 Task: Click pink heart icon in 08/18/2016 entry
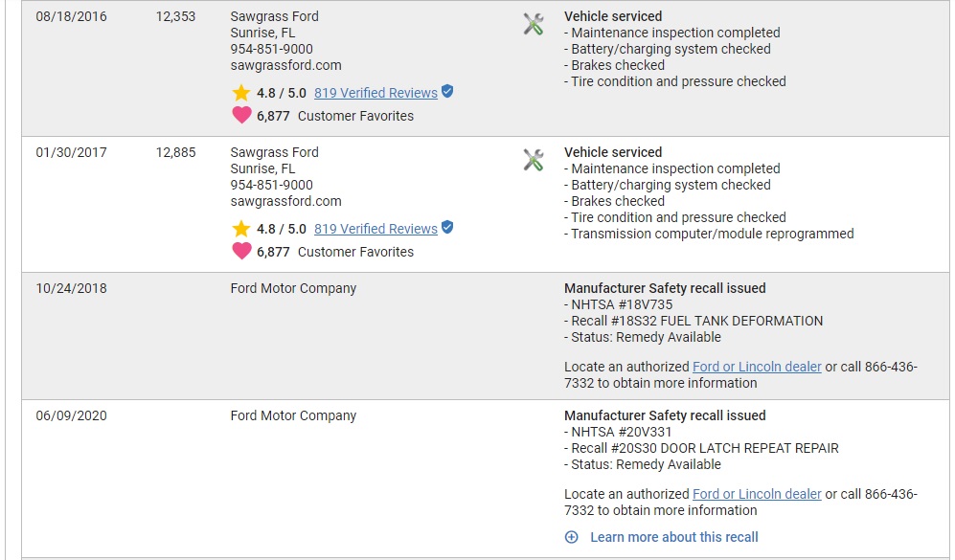point(241,115)
